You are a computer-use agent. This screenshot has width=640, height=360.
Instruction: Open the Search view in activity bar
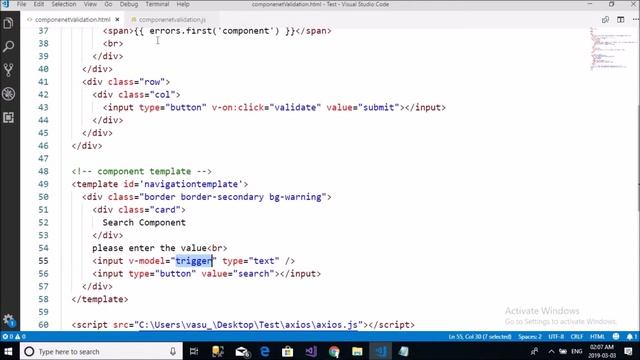tap(8, 47)
